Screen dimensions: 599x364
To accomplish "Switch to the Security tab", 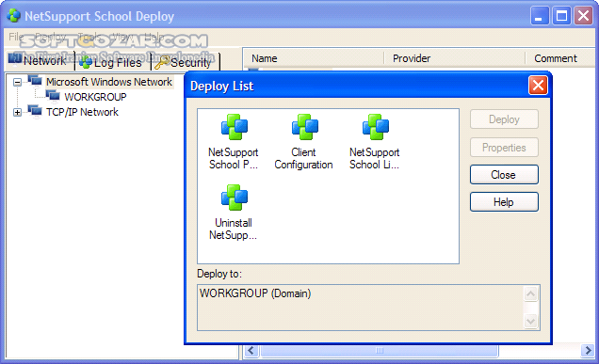I will [x=186, y=62].
